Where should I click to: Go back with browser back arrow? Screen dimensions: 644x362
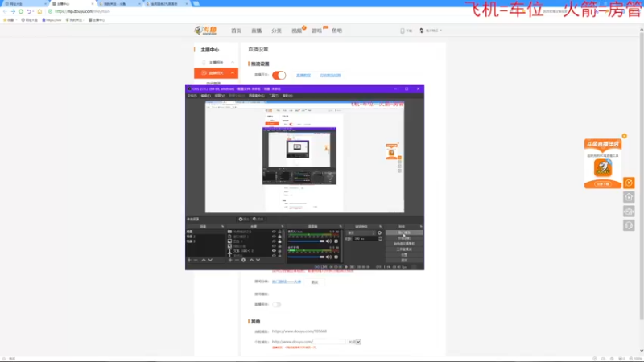coord(5,11)
